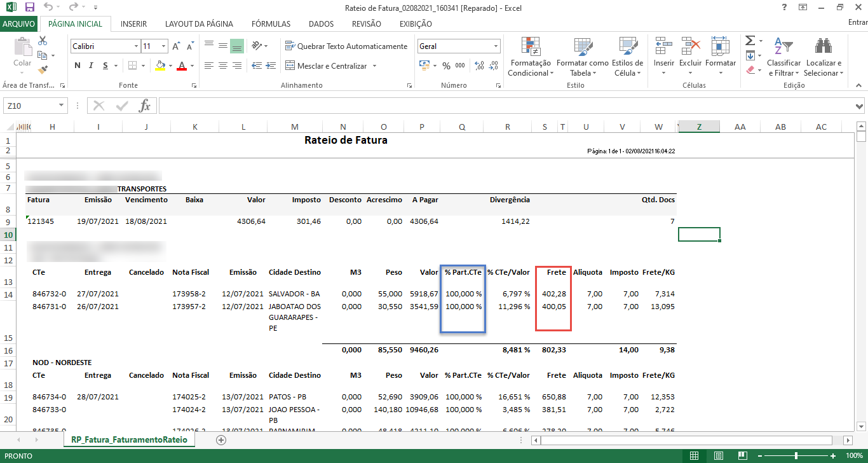Open the Geral number format dropdown
The height and width of the screenshot is (463, 868).
click(496, 46)
